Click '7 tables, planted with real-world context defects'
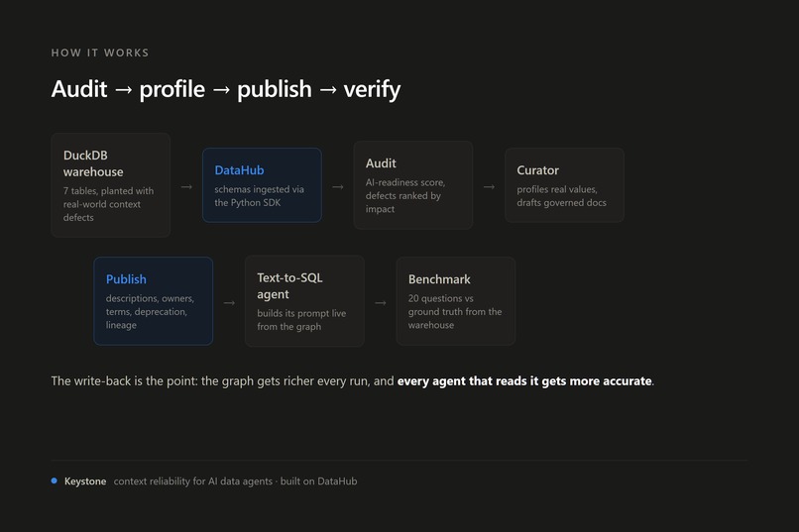This screenshot has width=799, height=532. point(108,204)
